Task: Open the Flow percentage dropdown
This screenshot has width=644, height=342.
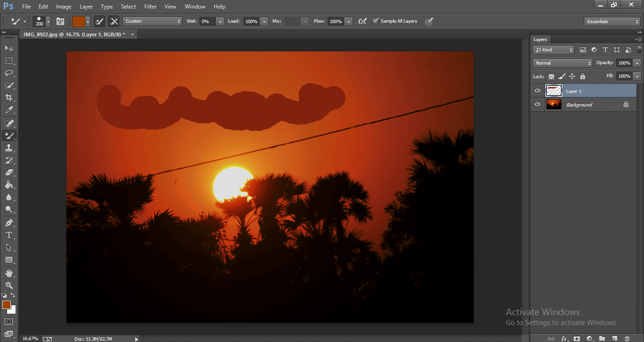Action: click(348, 21)
